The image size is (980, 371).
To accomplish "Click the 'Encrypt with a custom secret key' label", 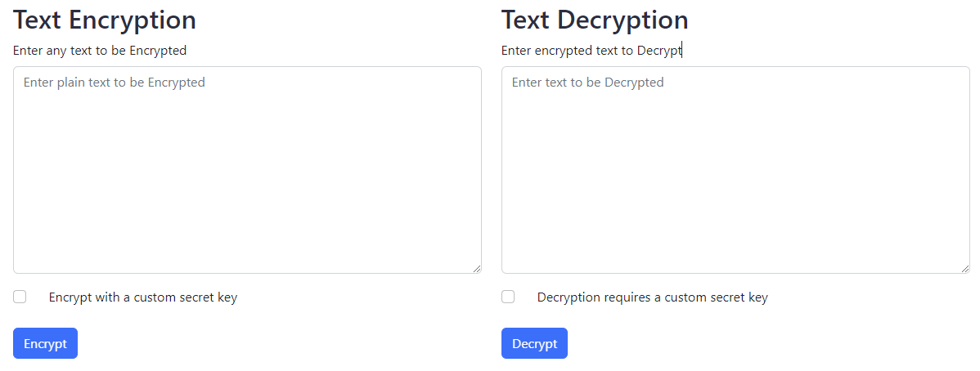I will (143, 297).
